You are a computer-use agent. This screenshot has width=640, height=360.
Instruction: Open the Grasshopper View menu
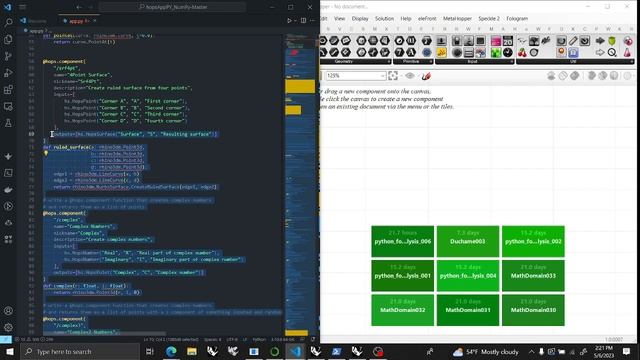tap(340, 18)
